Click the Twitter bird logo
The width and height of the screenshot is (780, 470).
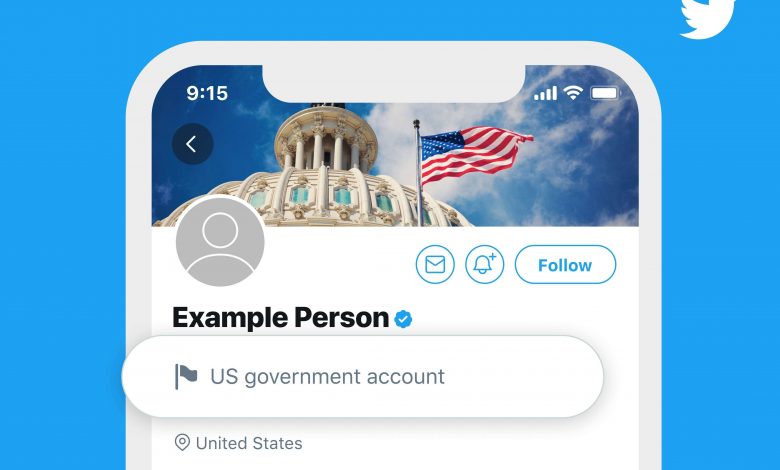pyautogui.click(x=707, y=19)
